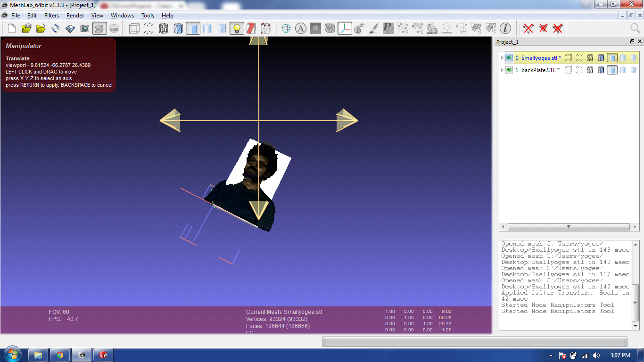Open the Windows menu
Viewport: 644px width, 362px height.
(x=122, y=16)
